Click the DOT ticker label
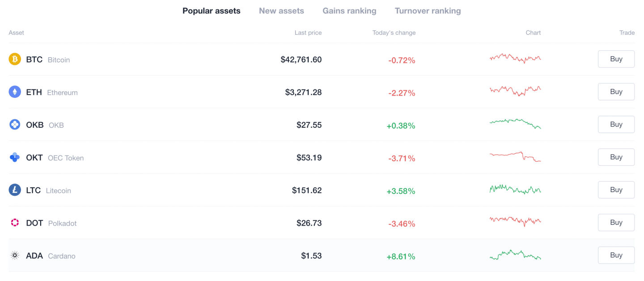The height and width of the screenshot is (281, 644). [34, 223]
